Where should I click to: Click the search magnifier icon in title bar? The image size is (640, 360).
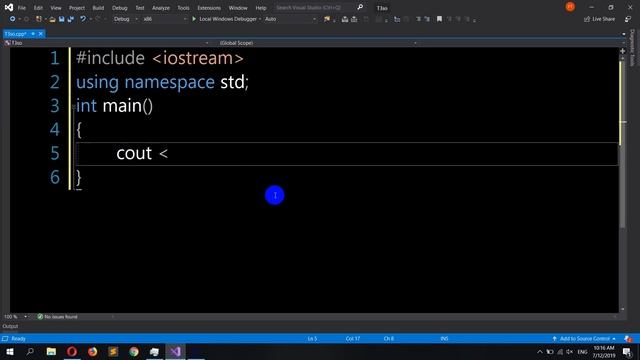coord(360,7)
